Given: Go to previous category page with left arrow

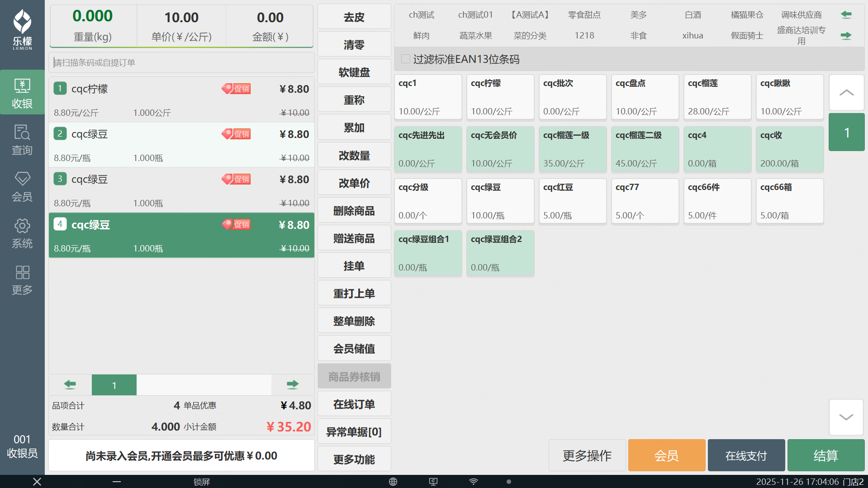Looking at the screenshot, I should [846, 15].
